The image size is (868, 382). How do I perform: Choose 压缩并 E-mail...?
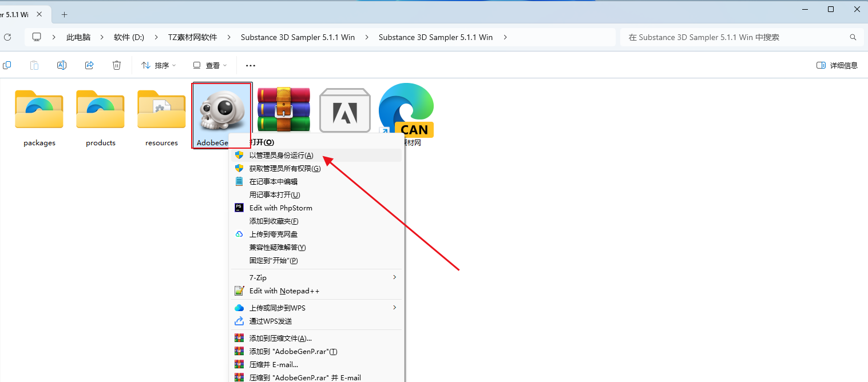pos(316,365)
